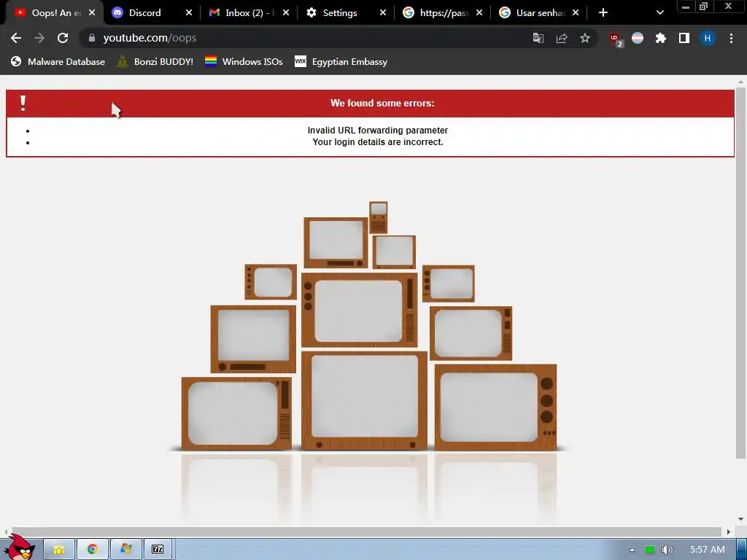Open the Egyptian Embassy bookmark
Screen dimensions: 747x560
(x=341, y=61)
